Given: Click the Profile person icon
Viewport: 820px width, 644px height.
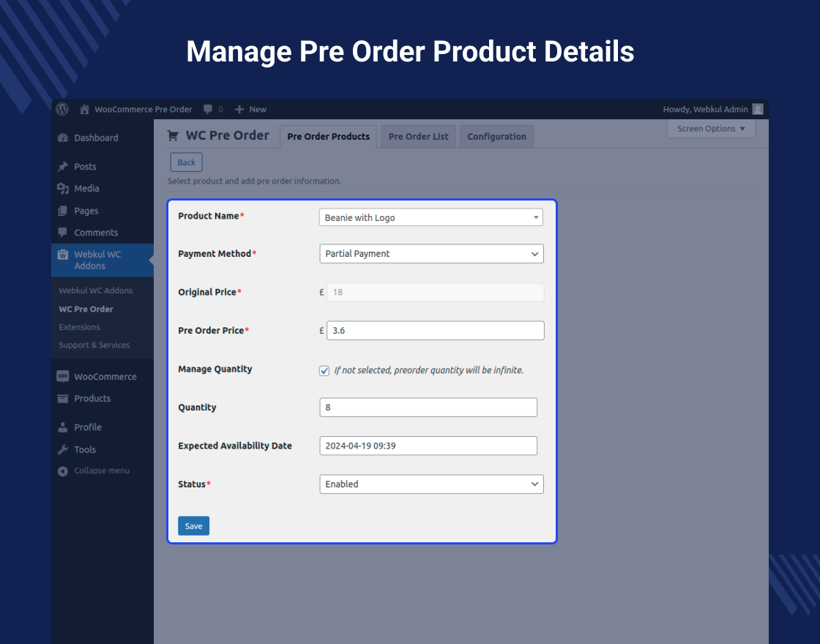Looking at the screenshot, I should coord(63,427).
